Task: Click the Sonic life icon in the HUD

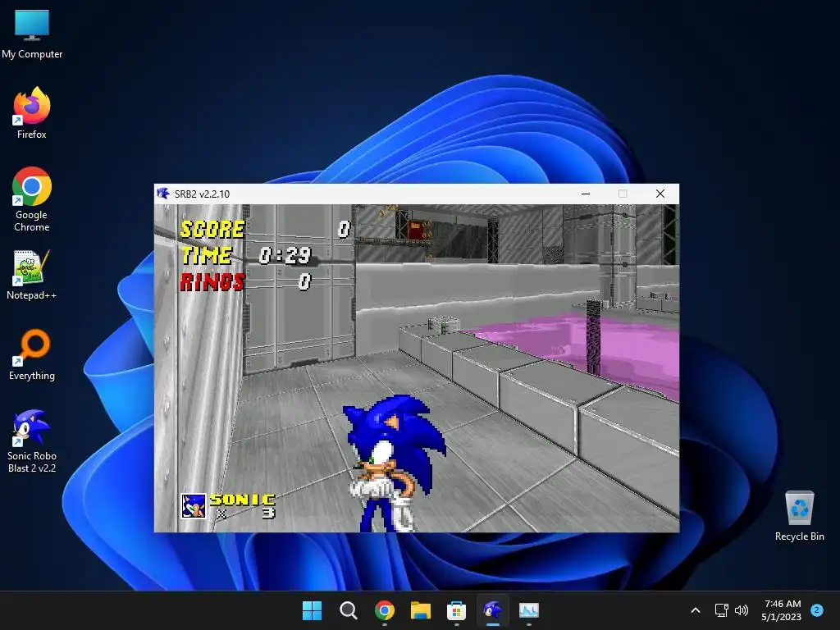Action: [x=194, y=506]
